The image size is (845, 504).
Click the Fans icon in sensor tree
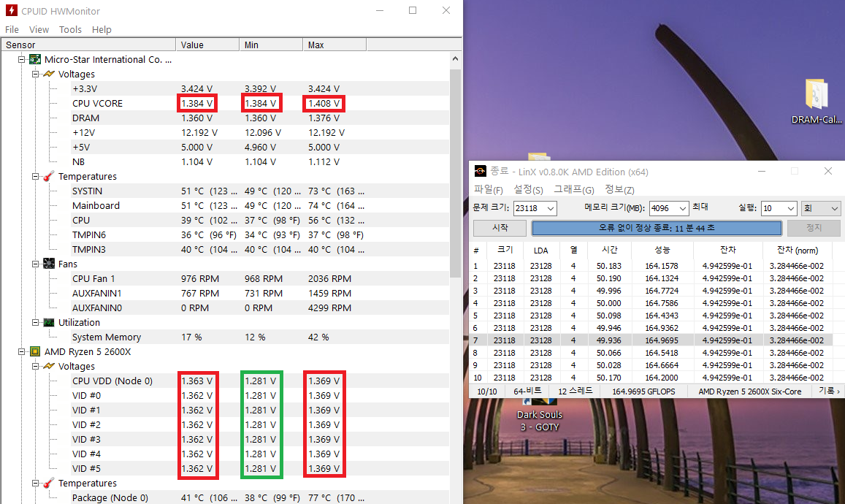click(49, 264)
